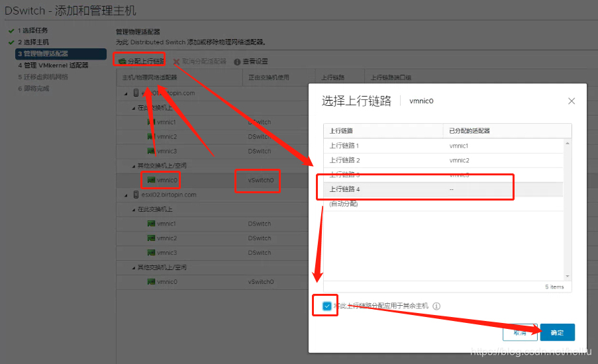The width and height of the screenshot is (598, 364).
Task: Go to wizard step 1 选择任务
Action: (33, 30)
